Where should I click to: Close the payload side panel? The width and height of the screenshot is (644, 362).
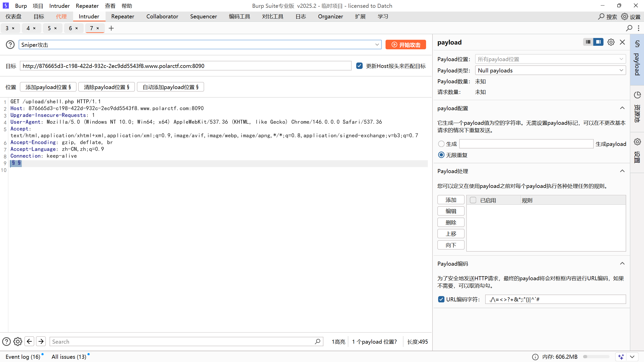[622, 42]
